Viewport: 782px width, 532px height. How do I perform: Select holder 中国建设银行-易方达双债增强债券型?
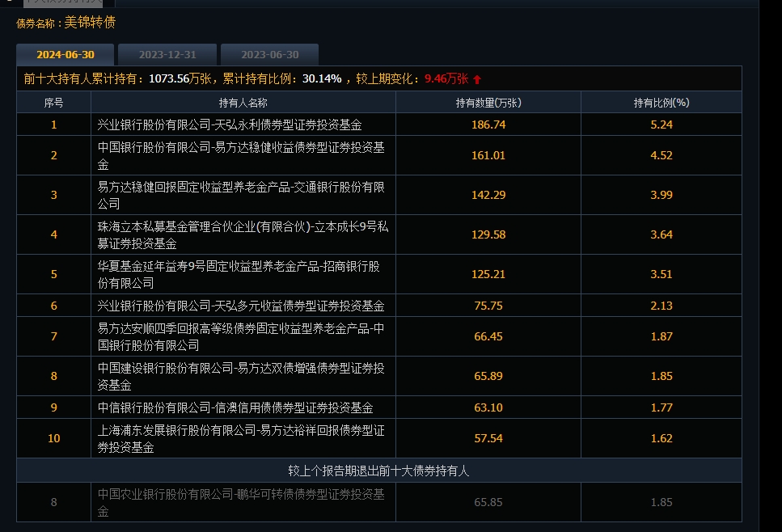[241, 376]
